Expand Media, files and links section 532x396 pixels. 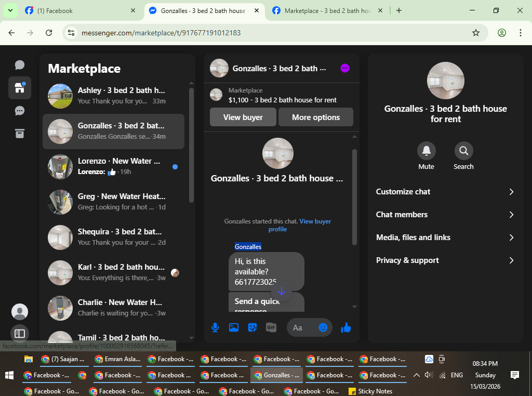445,237
